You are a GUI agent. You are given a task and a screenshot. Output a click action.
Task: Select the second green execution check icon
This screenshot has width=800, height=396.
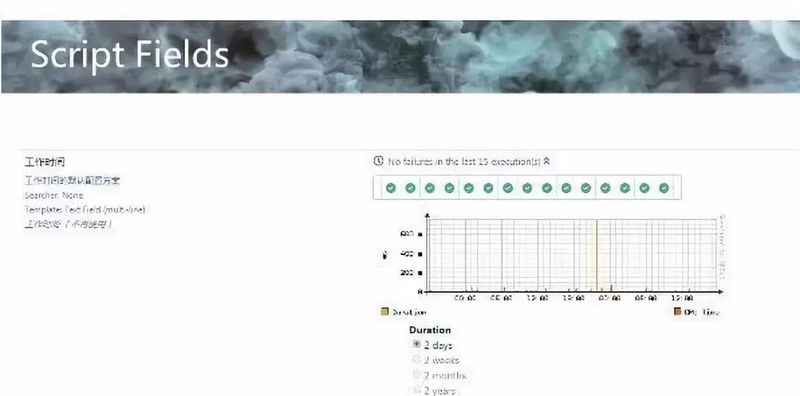(410, 188)
